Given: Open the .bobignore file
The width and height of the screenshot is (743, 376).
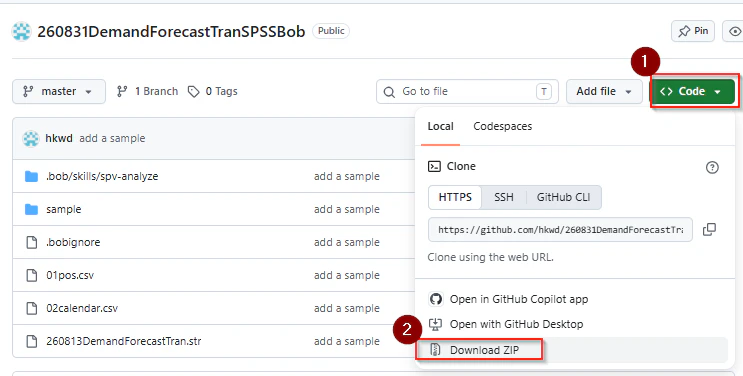Looking at the screenshot, I should [73, 242].
